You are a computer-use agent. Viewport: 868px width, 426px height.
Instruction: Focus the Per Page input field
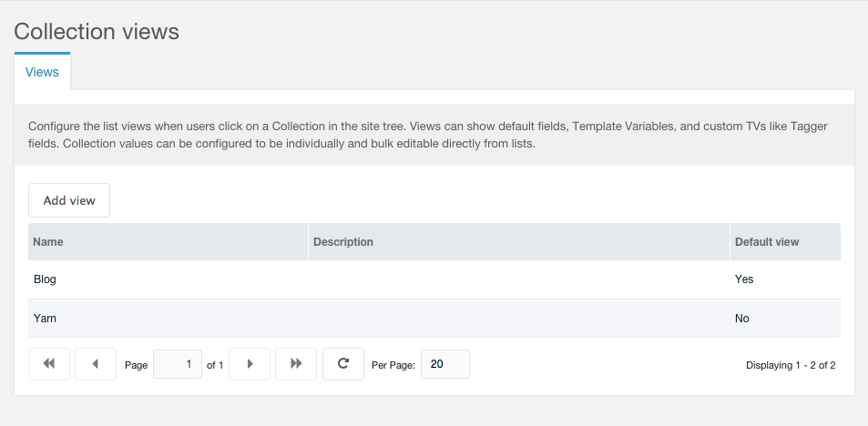tap(444, 364)
